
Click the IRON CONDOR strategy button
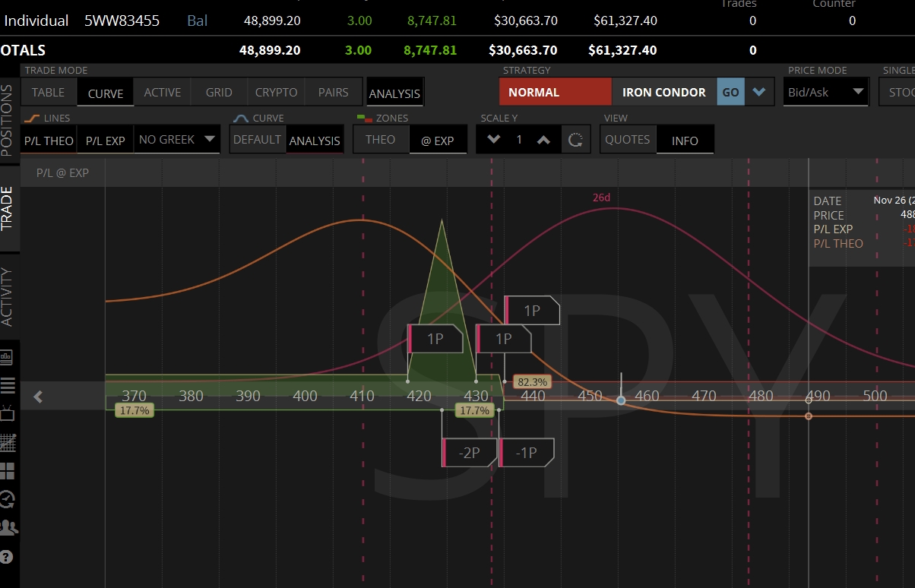coord(664,92)
